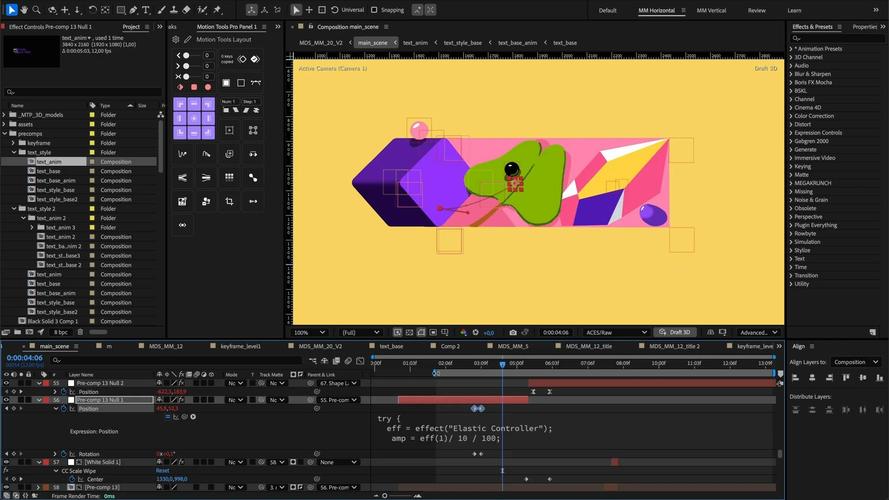
Task: Open the Comp 2 timeline tab
Action: tap(450, 346)
